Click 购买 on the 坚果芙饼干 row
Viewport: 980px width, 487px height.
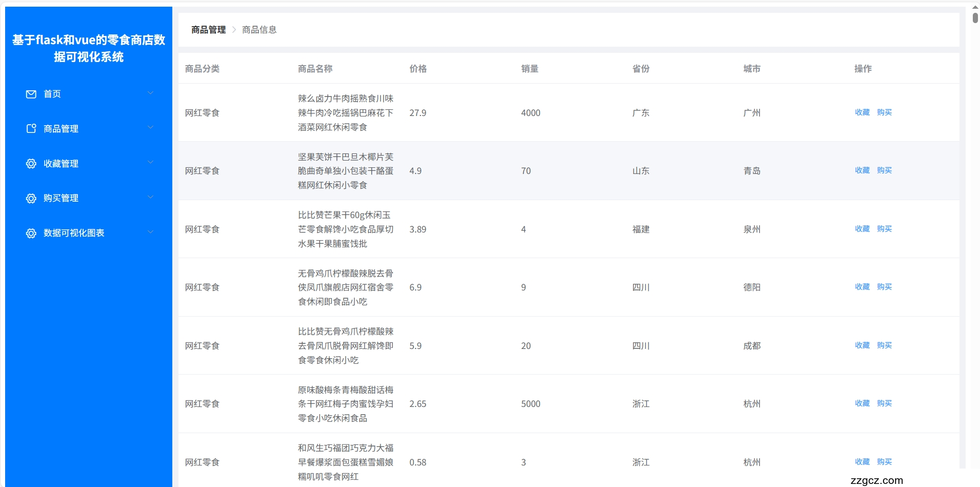pos(885,170)
